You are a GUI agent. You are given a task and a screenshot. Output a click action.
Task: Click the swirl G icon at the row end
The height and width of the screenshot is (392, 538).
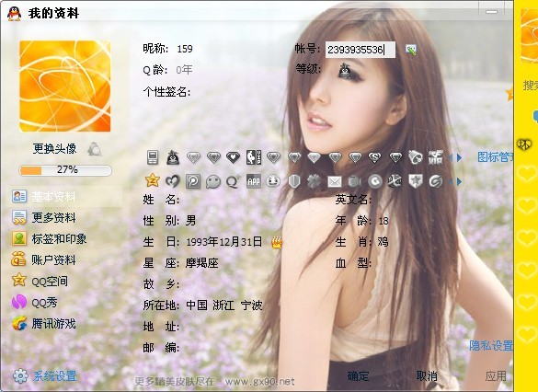point(436,181)
